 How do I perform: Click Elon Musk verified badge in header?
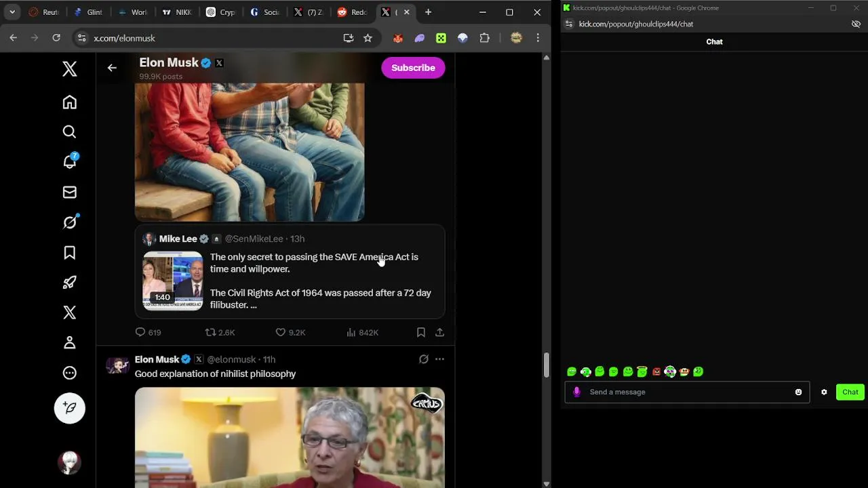[x=206, y=63]
